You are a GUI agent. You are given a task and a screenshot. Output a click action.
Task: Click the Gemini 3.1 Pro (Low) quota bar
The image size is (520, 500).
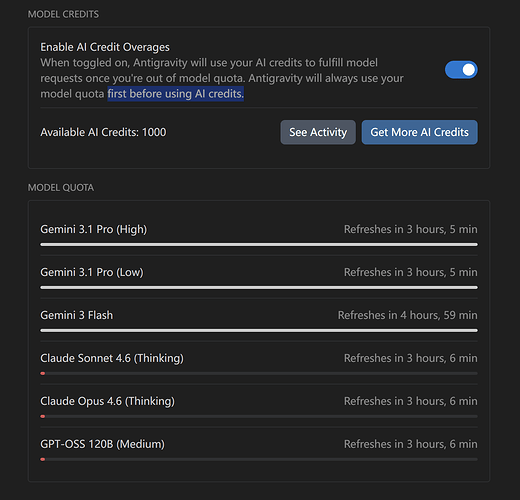point(259,287)
